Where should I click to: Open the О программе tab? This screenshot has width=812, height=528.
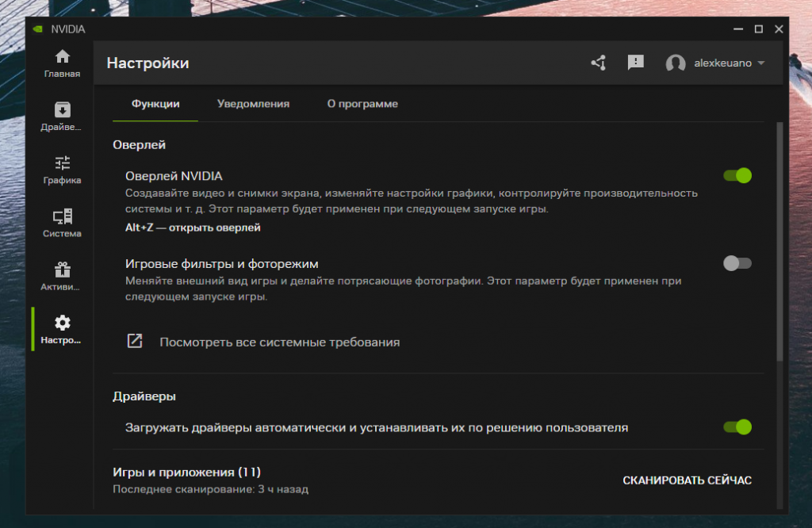tap(362, 104)
